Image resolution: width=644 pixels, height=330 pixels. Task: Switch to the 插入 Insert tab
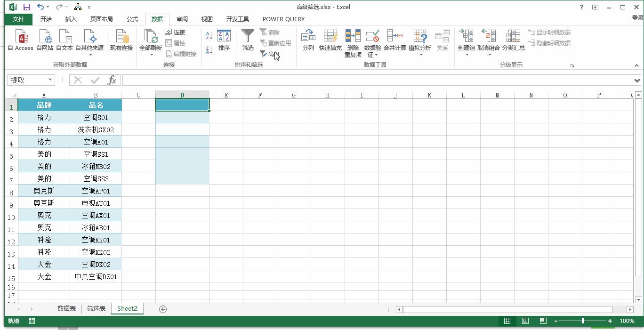(x=71, y=19)
